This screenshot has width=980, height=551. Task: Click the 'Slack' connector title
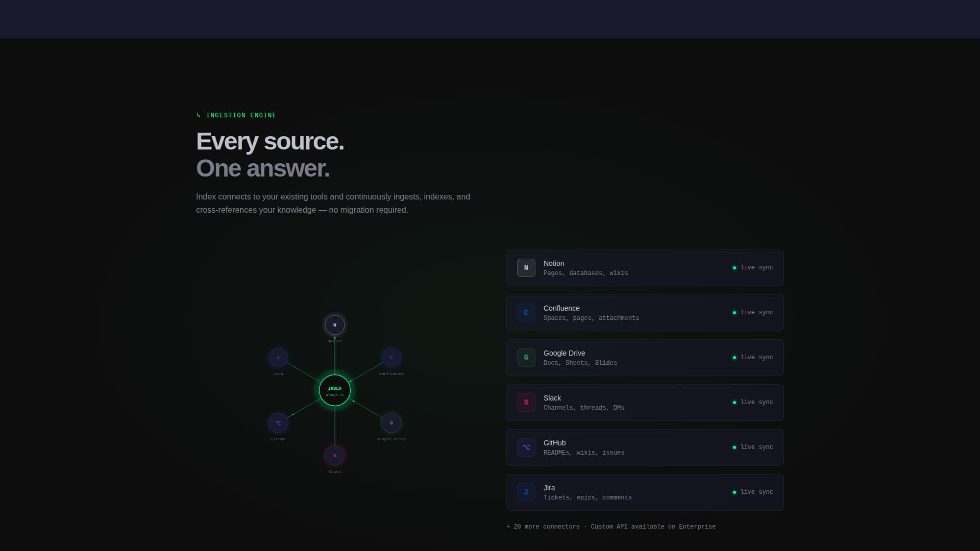tap(552, 398)
